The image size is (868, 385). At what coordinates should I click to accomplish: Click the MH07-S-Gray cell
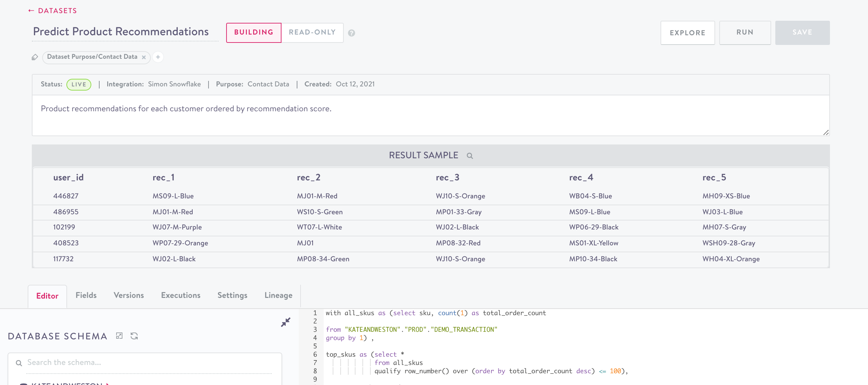tap(724, 227)
